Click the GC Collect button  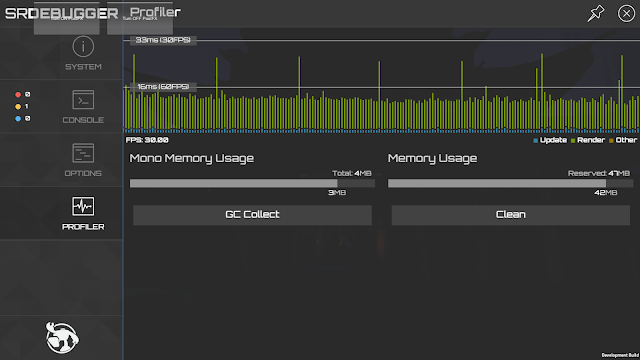(x=252, y=215)
